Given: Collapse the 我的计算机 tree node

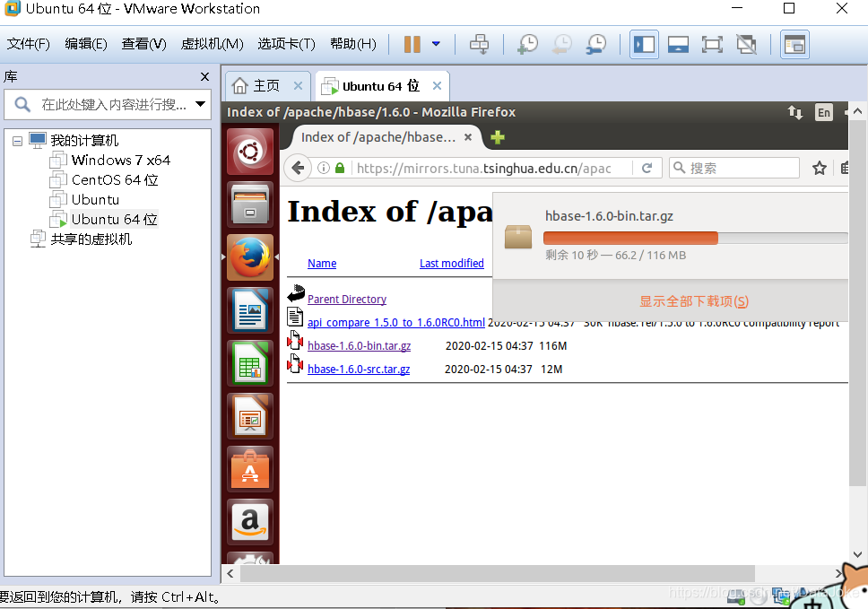Looking at the screenshot, I should 17,141.
